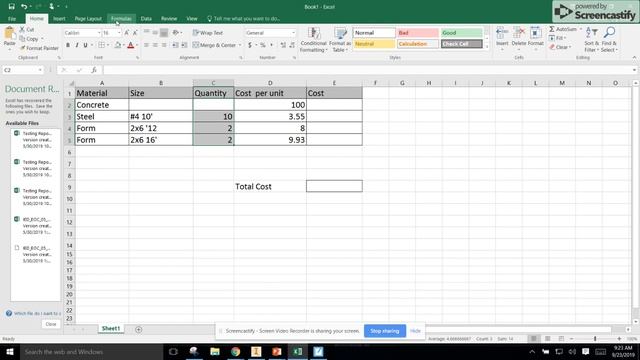Switch to the Page Layout tab
Screen dimensions: 640x360
pos(88,19)
